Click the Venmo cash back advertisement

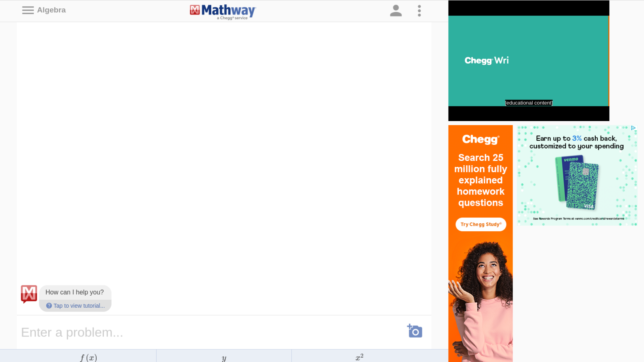[576, 175]
